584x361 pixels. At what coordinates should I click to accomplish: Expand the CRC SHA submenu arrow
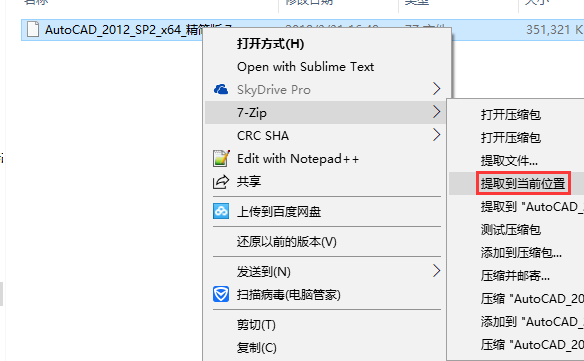437,135
